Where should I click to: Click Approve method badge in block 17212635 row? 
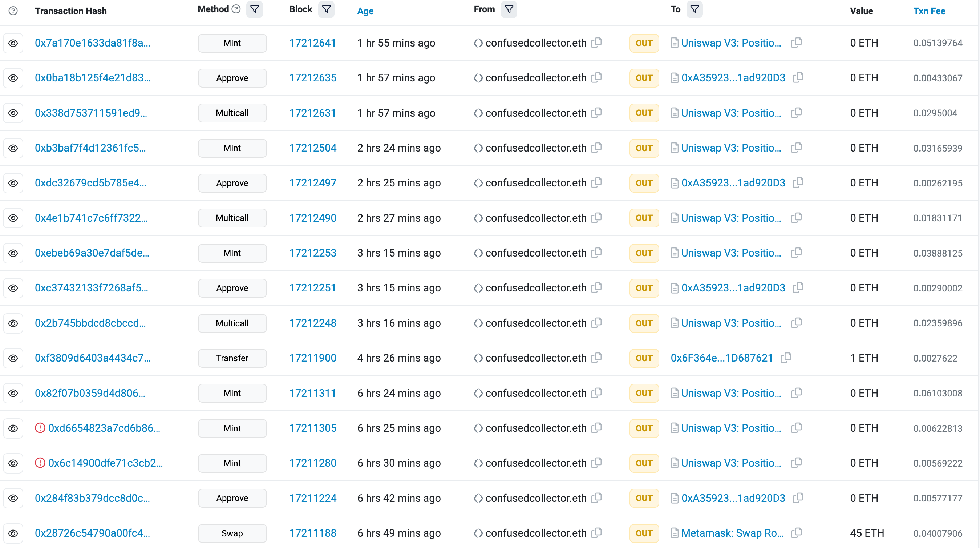pos(232,78)
